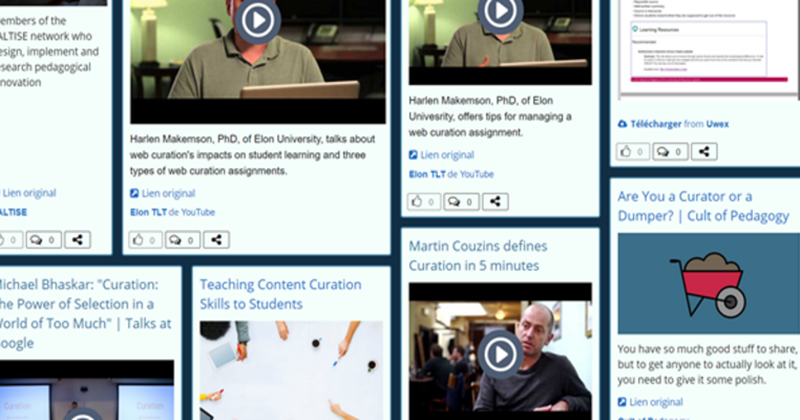Share the SALTISE network card
800x420 pixels.
pyautogui.click(x=77, y=240)
